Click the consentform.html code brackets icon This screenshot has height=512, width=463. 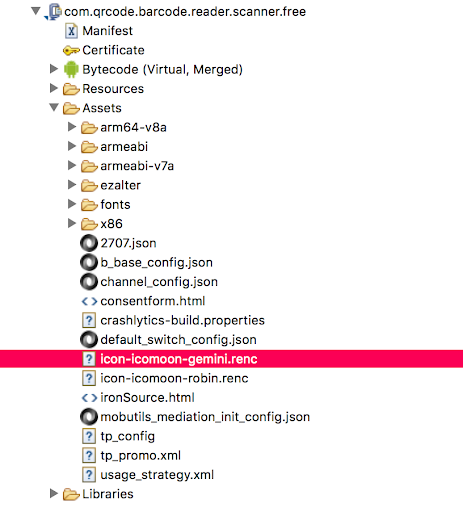[89, 301]
